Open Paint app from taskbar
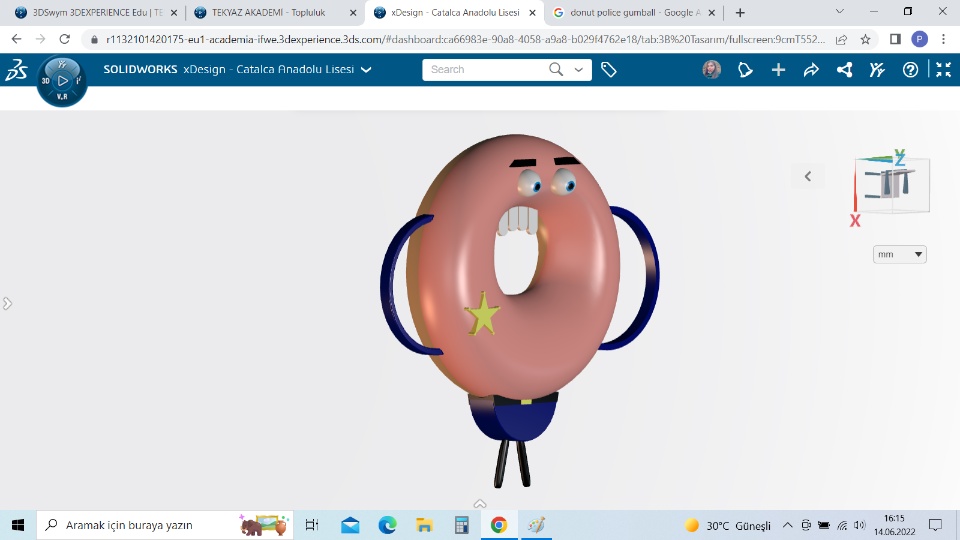Image resolution: width=960 pixels, height=540 pixels. [536, 525]
